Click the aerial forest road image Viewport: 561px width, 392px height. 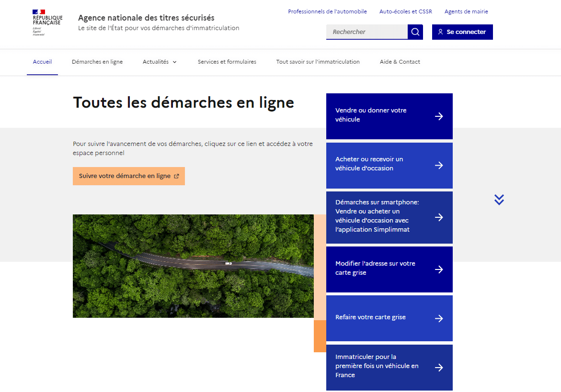pos(193,266)
